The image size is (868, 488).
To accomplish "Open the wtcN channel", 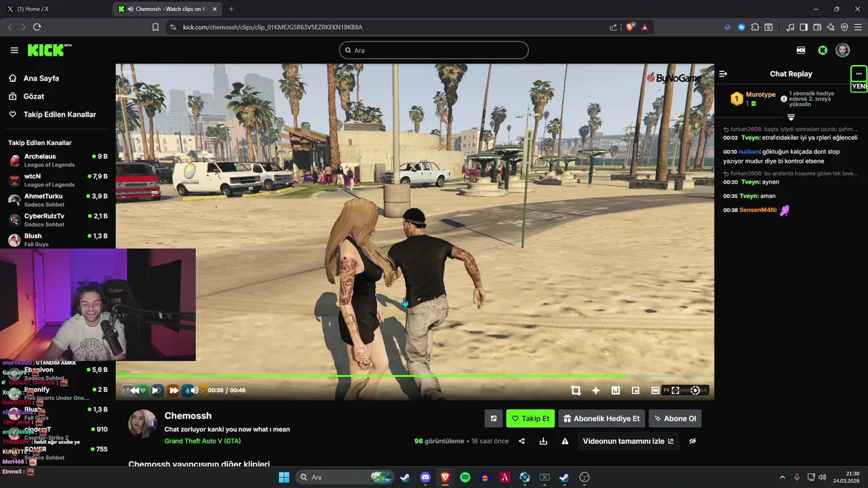I will (58, 180).
